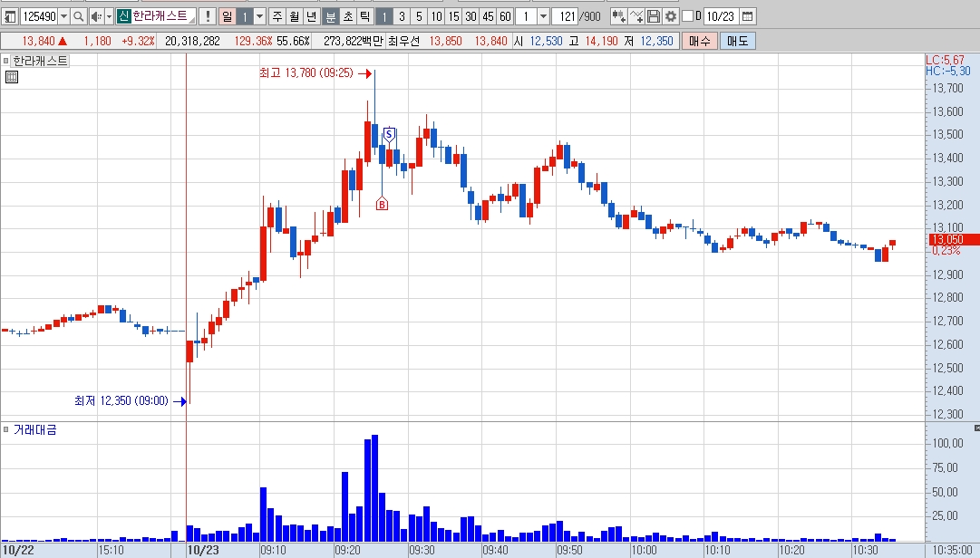The width and height of the screenshot is (980, 558).
Task: Click the exclamation mark info icon
Action: point(209,16)
